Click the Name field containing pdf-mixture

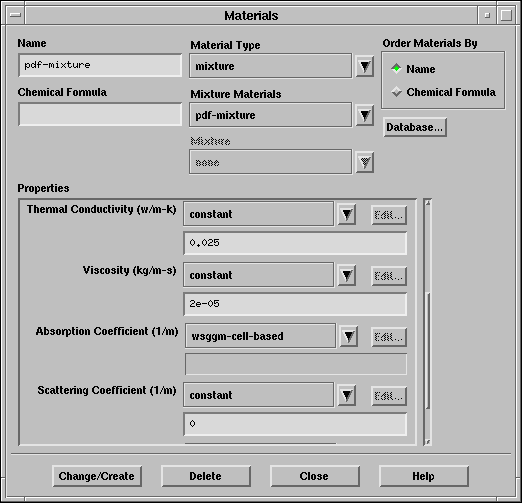pos(100,65)
